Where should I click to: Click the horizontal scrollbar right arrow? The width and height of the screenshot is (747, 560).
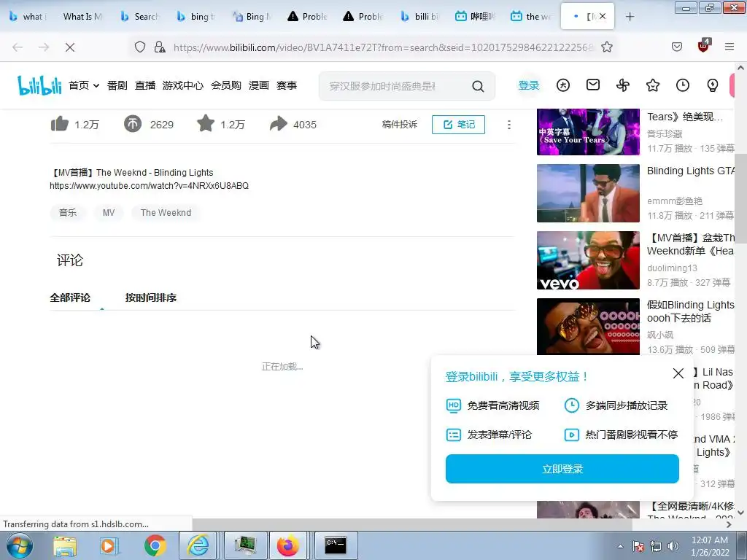(x=729, y=524)
